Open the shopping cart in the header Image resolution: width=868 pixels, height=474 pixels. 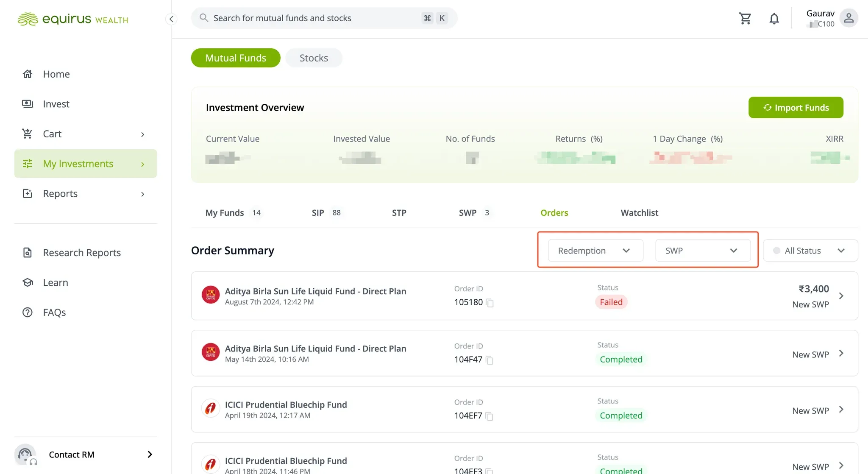point(745,18)
